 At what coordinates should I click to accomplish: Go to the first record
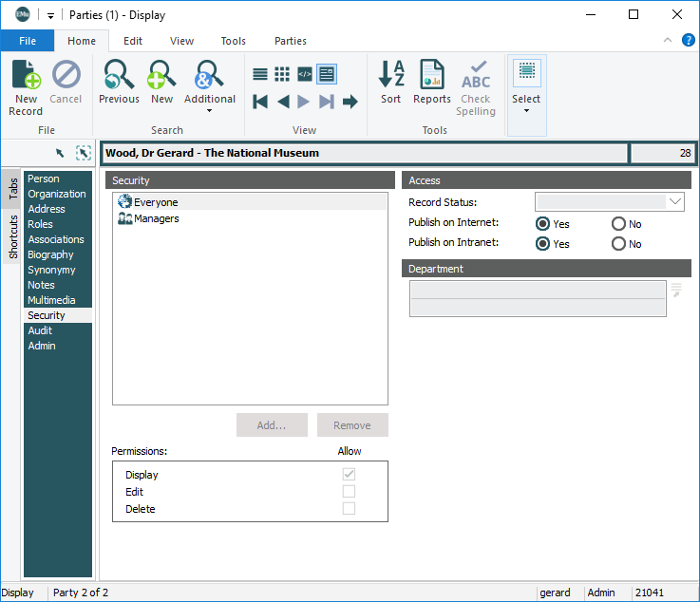(260, 102)
